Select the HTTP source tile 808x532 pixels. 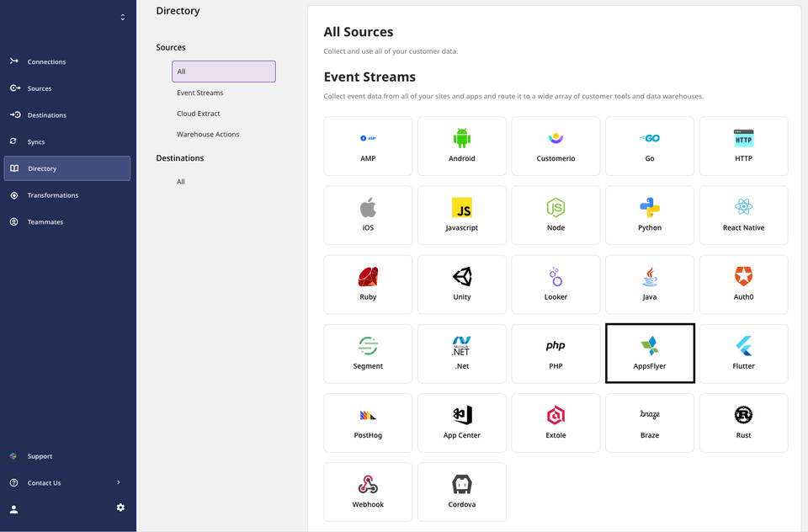tap(743, 146)
